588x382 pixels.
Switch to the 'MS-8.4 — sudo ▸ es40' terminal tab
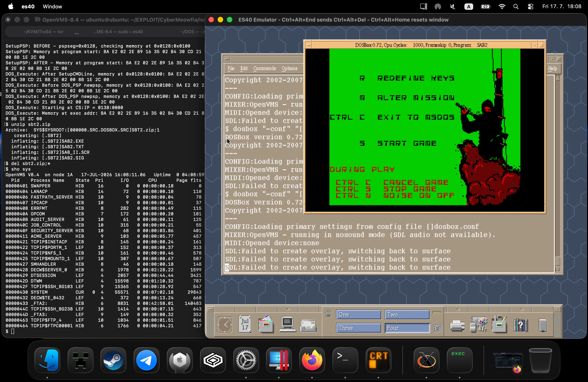click(118, 32)
